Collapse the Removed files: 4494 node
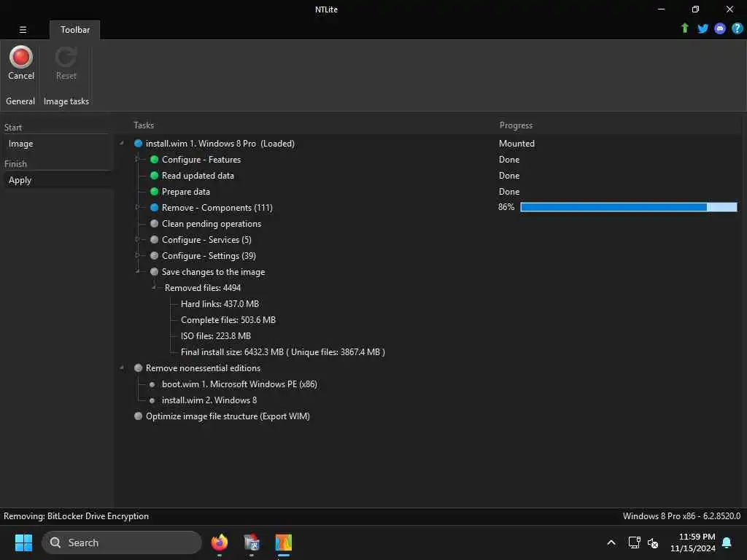 (x=153, y=287)
